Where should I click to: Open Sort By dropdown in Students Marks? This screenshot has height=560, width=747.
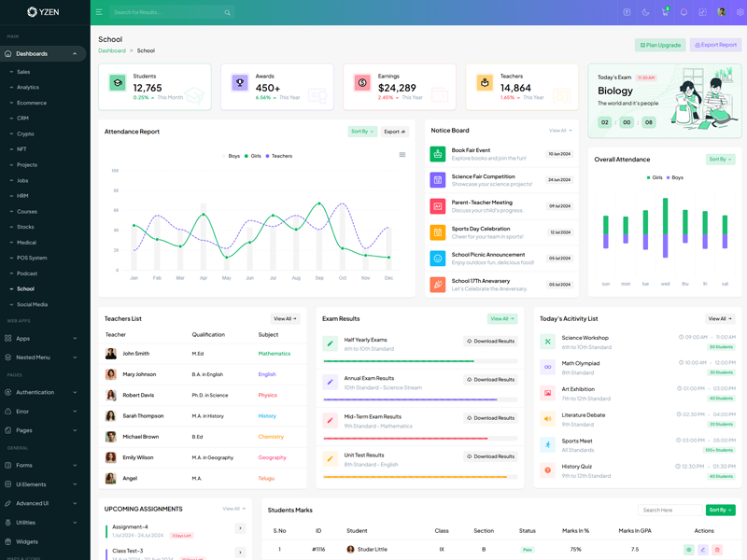pos(720,511)
